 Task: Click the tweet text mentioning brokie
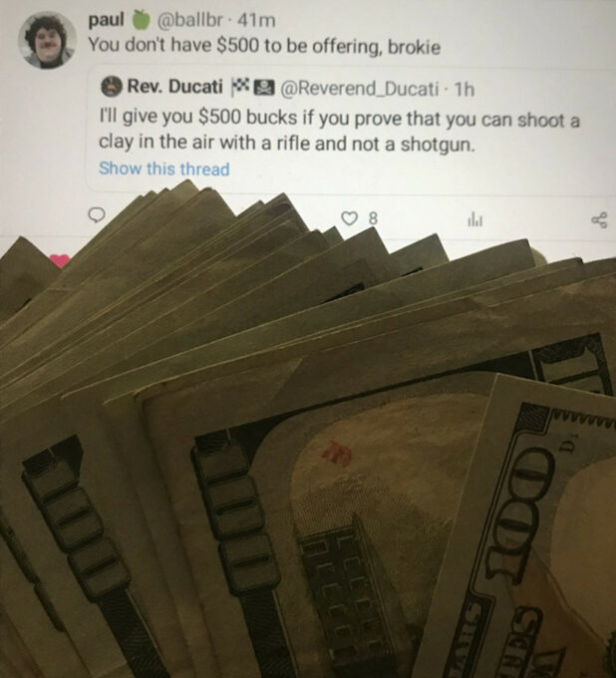point(264,46)
